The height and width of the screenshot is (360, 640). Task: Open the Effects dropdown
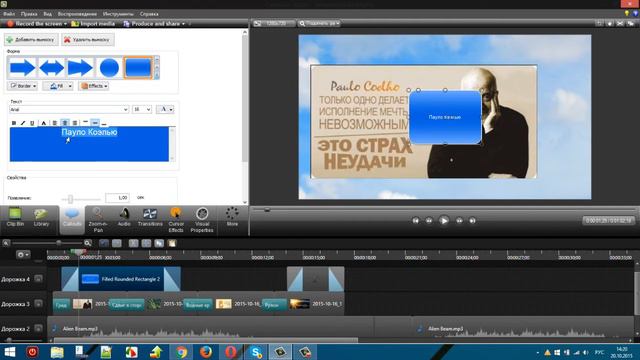click(x=94, y=86)
